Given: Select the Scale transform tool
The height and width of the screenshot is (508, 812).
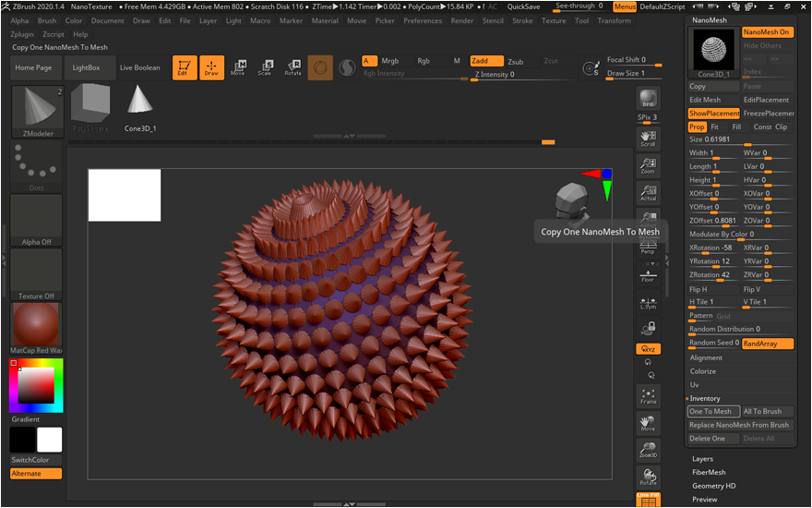Looking at the screenshot, I should coord(266,67).
